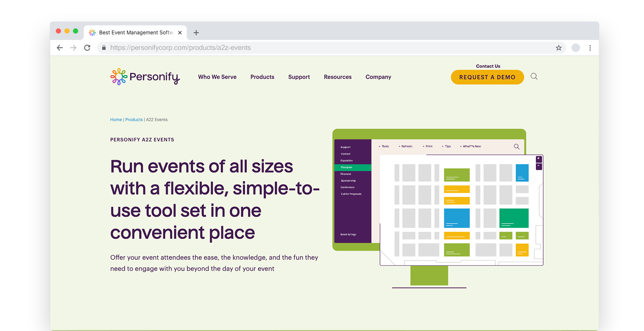Click Exposition in the illustration sidebar
Screen dimensions: 644x331
(x=346, y=161)
